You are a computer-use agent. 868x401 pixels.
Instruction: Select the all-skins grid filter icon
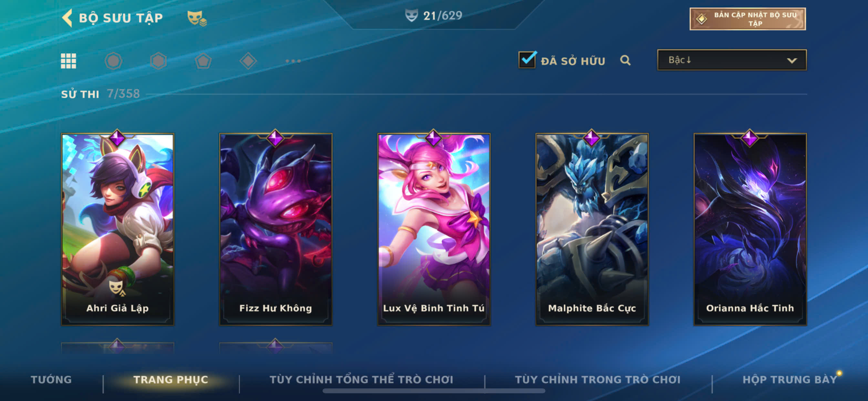68,61
